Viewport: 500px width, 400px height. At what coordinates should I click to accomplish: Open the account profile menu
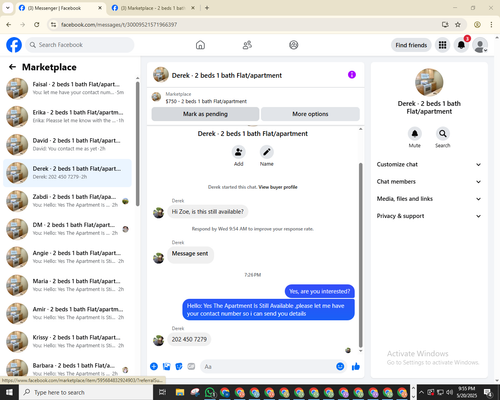coord(480,45)
